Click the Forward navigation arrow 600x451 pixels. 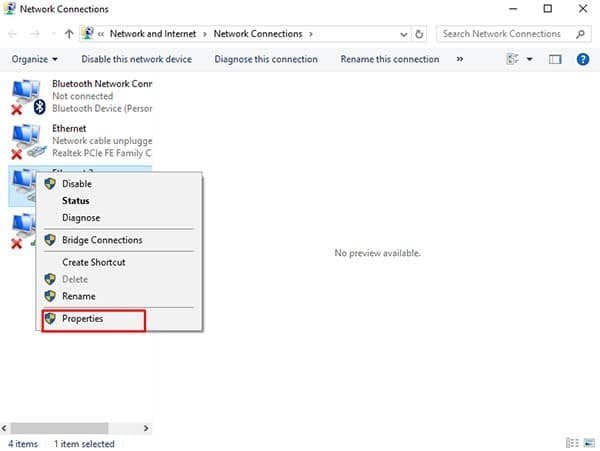[35, 34]
